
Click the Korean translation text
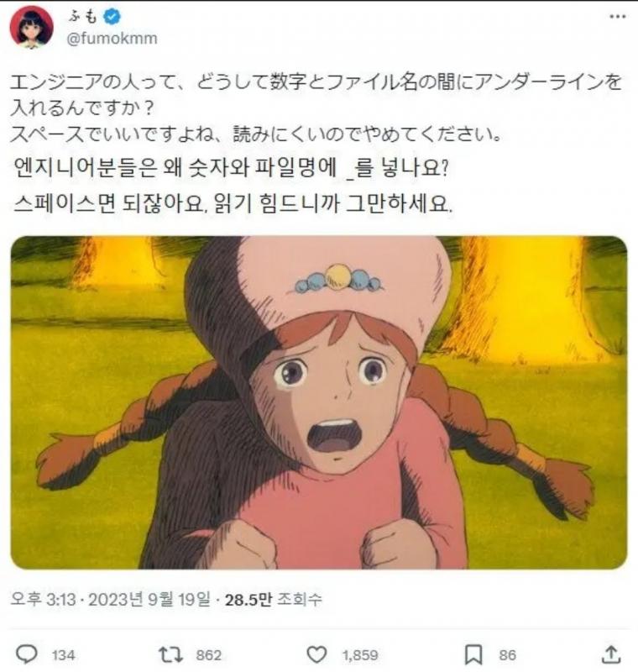[233, 186]
